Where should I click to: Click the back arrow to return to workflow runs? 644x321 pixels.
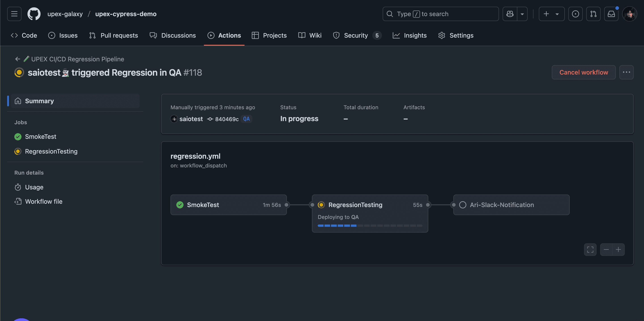pyautogui.click(x=17, y=59)
